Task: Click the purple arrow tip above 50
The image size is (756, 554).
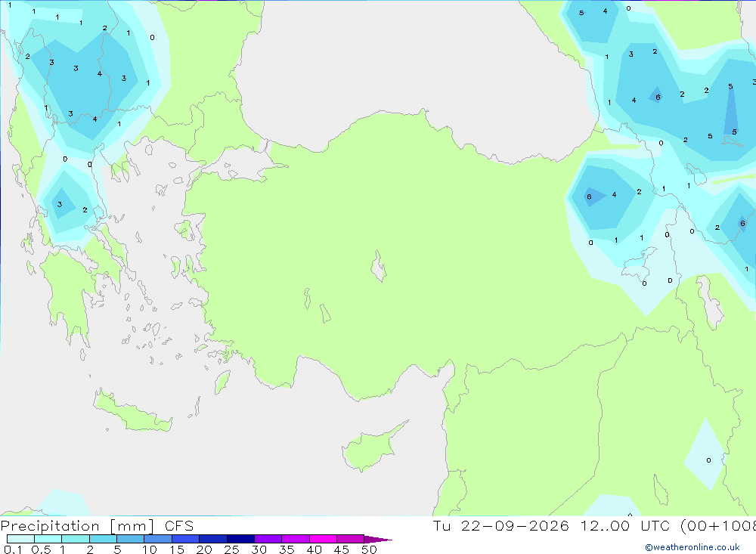Action: click(377, 539)
